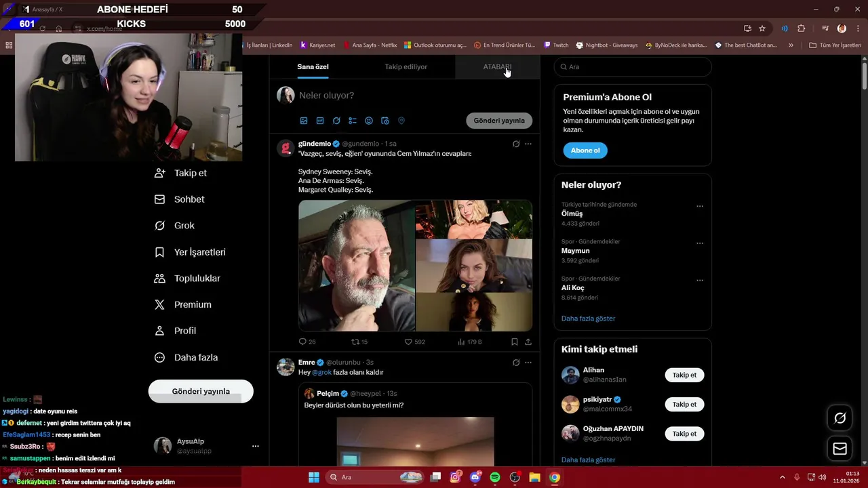Switch to the Sana özel tab

(x=313, y=66)
